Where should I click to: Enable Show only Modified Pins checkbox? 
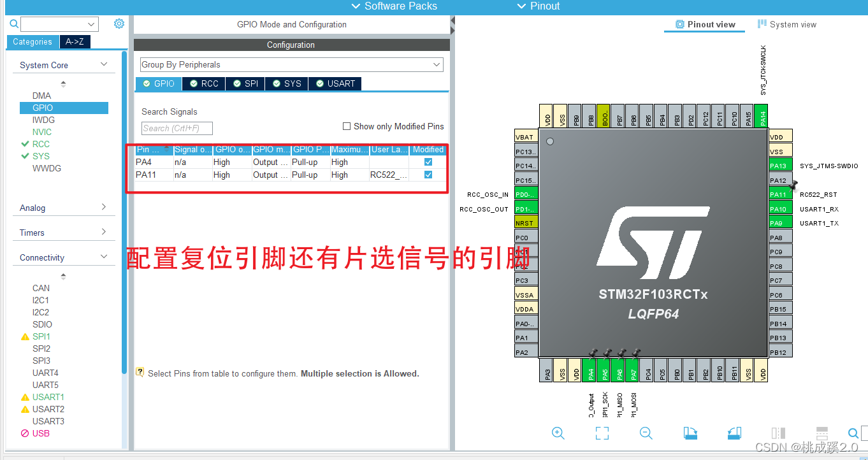(x=347, y=126)
